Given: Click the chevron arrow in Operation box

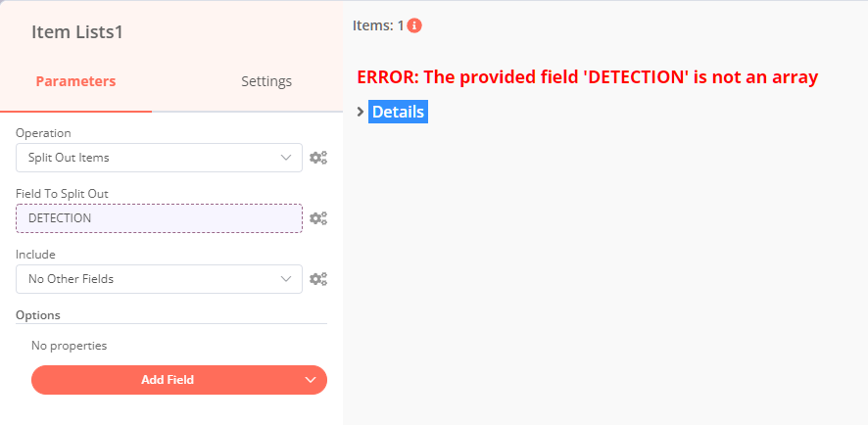Looking at the screenshot, I should pos(286,158).
